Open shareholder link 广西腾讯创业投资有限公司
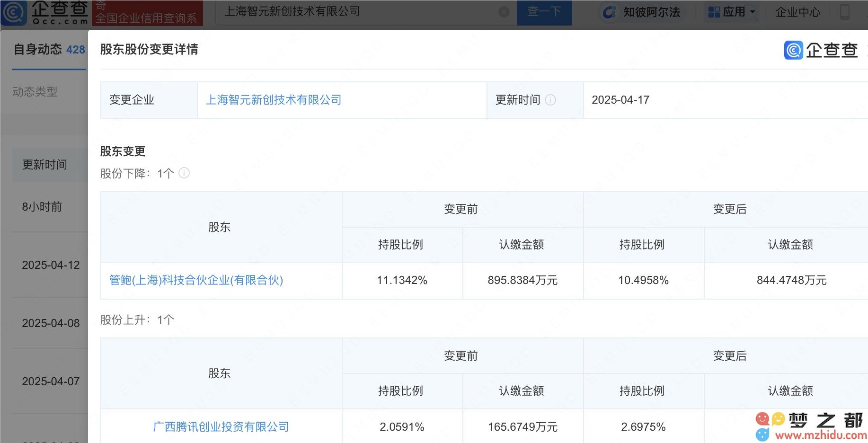This screenshot has height=443, width=868. (x=221, y=427)
